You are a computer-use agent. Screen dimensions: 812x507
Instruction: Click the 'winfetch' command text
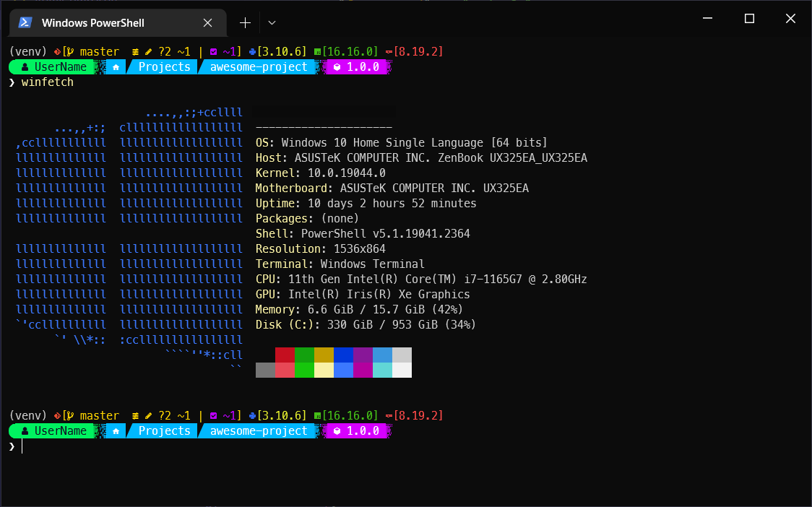click(48, 82)
